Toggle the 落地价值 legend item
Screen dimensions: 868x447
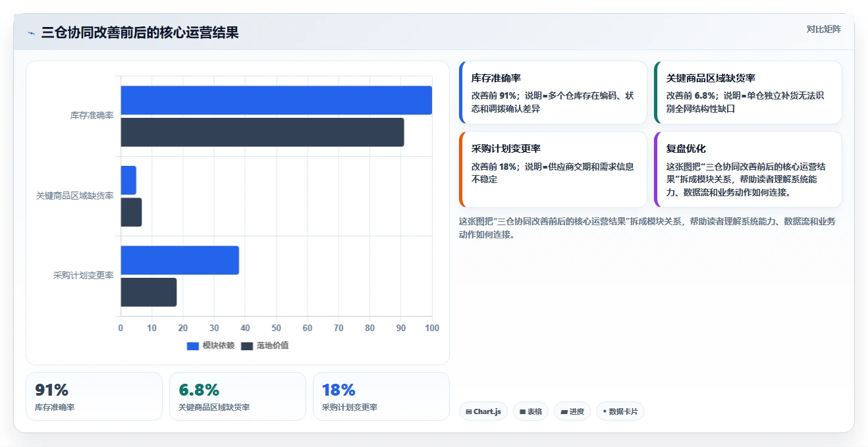[265, 346]
